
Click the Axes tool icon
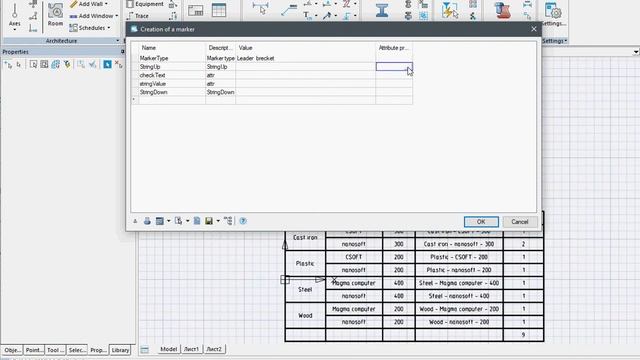click(15, 11)
